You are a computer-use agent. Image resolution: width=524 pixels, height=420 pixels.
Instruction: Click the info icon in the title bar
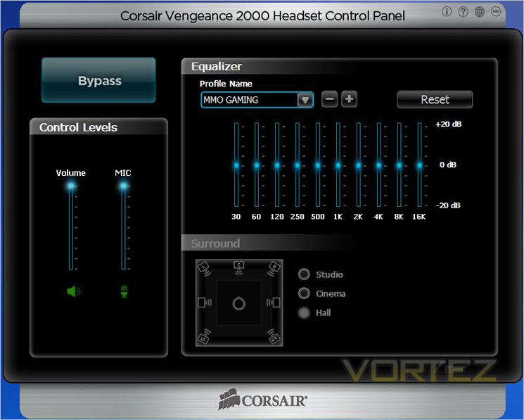pos(447,12)
